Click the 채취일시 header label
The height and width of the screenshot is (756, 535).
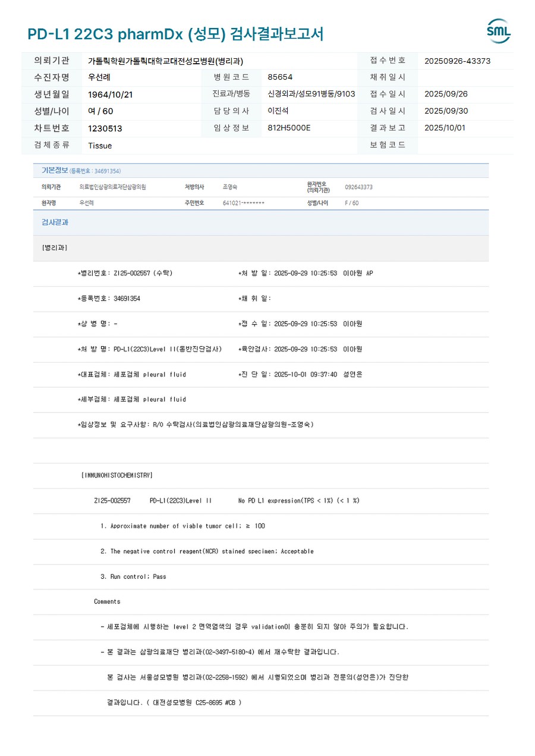click(x=388, y=77)
